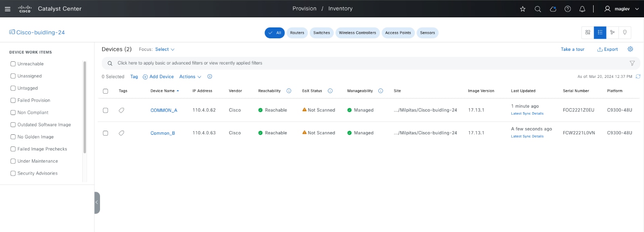The height and width of the screenshot is (232, 644).
Task: Open the notifications bell
Action: (x=582, y=9)
